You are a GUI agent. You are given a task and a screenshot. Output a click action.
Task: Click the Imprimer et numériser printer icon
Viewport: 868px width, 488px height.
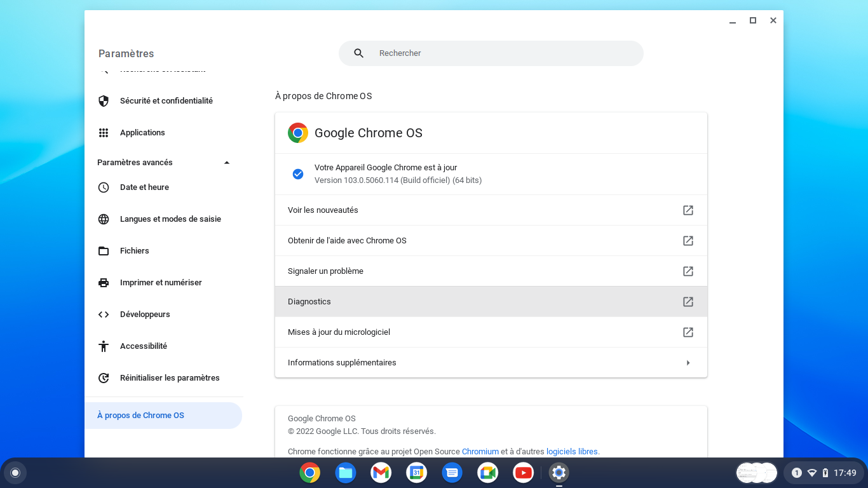104,283
